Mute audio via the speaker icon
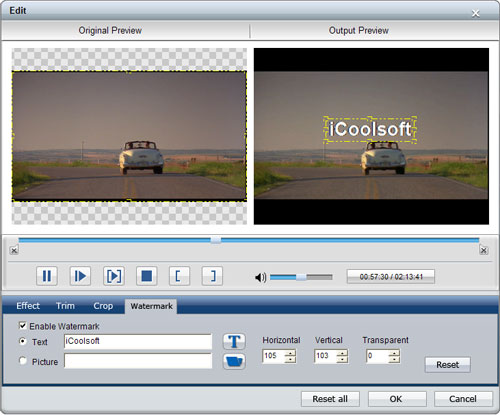Screen dimensions: 500x415 [x=260, y=277]
